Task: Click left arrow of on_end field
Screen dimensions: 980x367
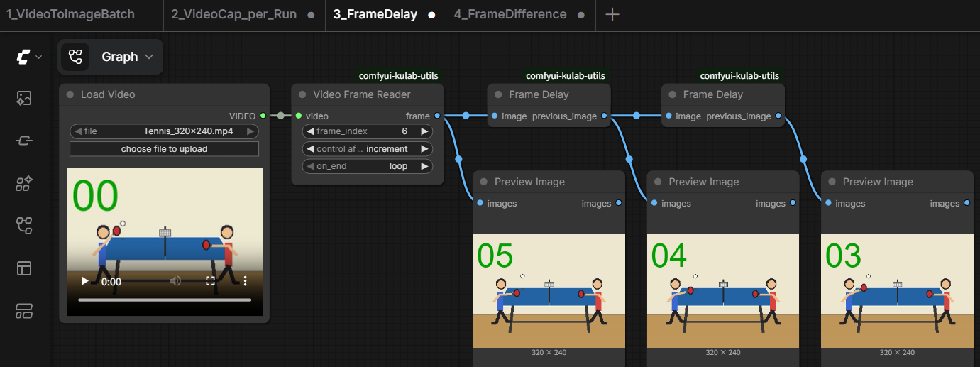Action: click(x=310, y=166)
